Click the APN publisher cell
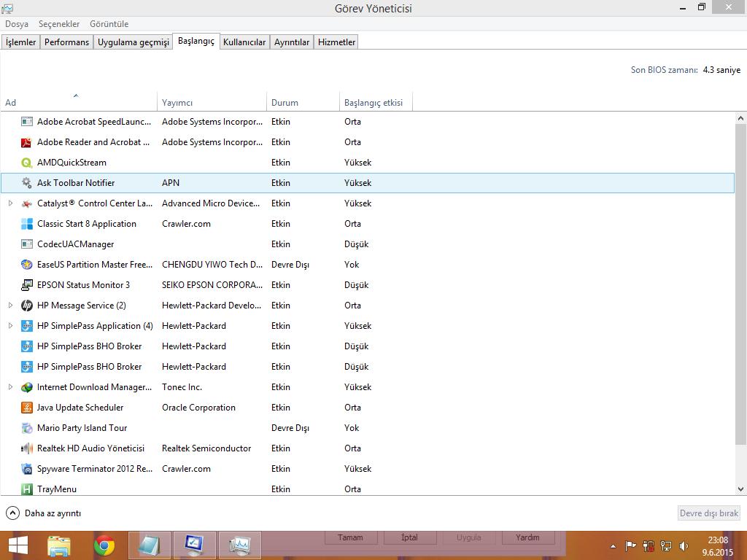The width and height of the screenshot is (747, 560). point(171,183)
